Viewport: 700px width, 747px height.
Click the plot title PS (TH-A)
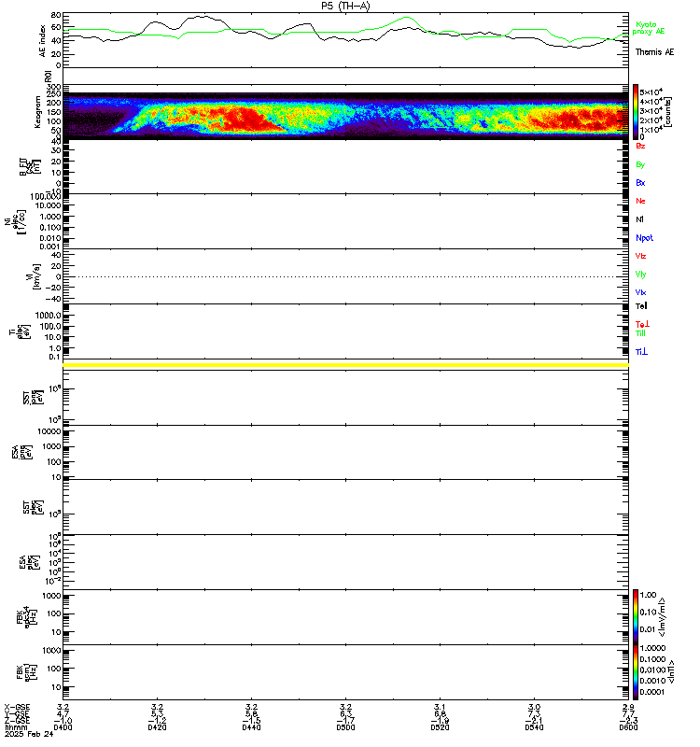345,6
